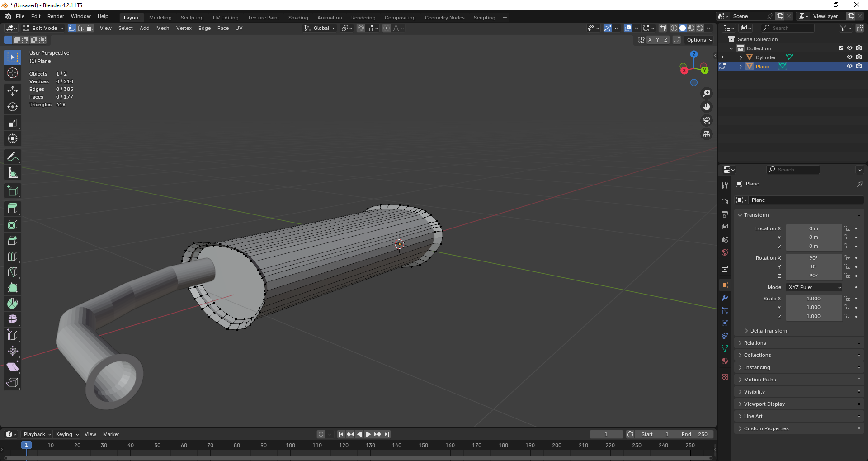
Task: Switch to the Sculpting workspace tab
Action: [192, 18]
